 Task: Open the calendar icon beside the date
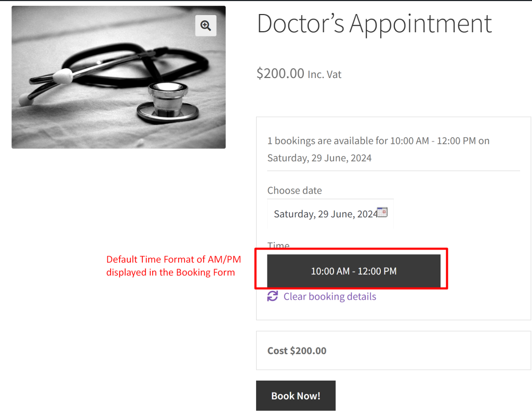pos(382,212)
